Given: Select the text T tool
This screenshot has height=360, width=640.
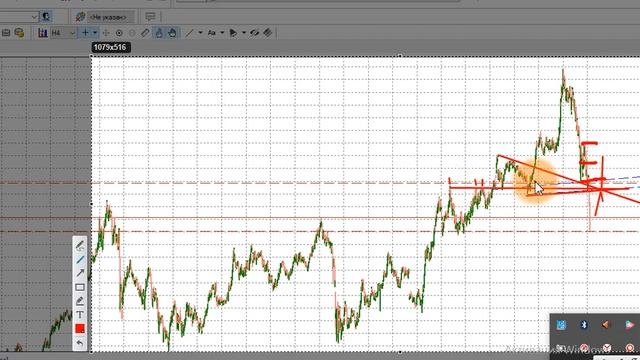Looking at the screenshot, I should pyautogui.click(x=80, y=315).
